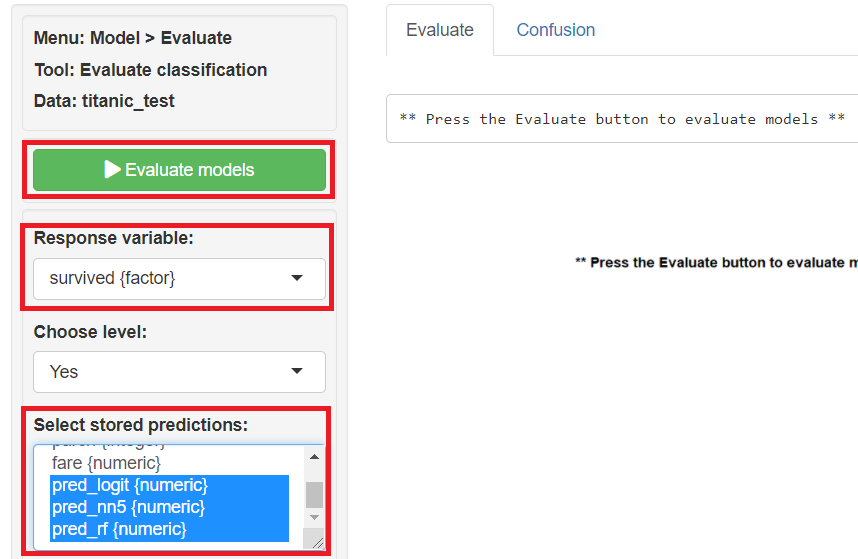
Task: Click the bold Press the Evaluate message
Action: click(715, 263)
